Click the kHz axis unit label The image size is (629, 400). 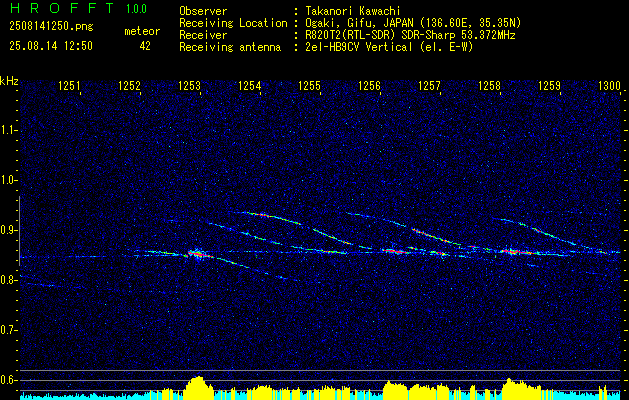pos(9,81)
